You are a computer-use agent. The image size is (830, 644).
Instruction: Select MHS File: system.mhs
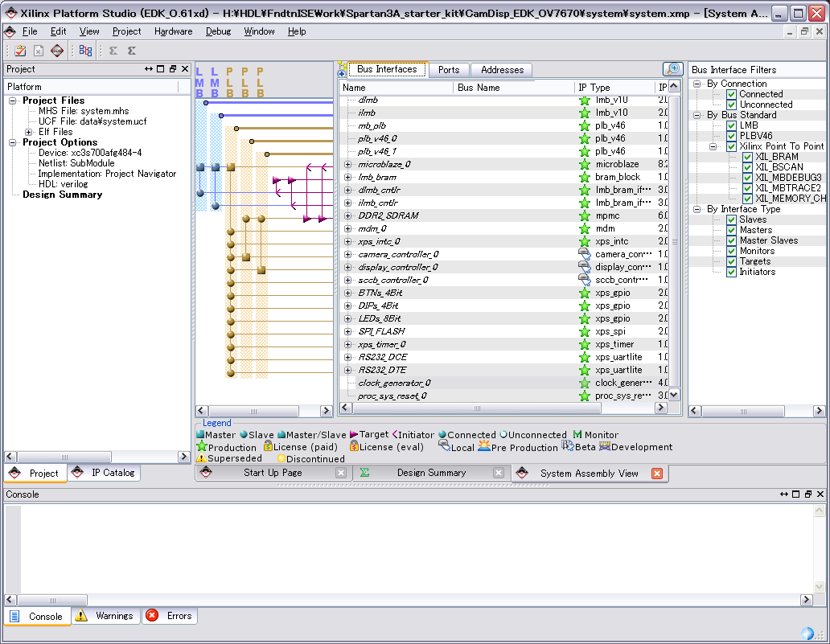[84, 111]
